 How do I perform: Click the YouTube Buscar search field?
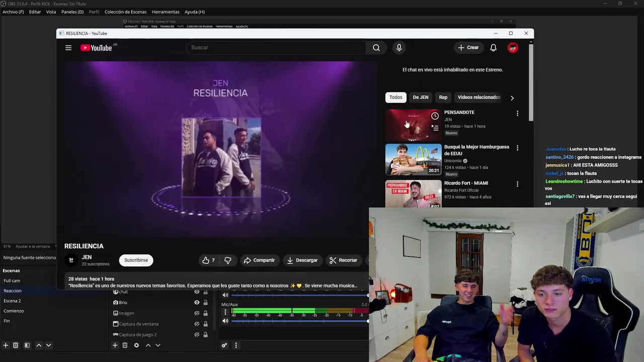(x=276, y=48)
